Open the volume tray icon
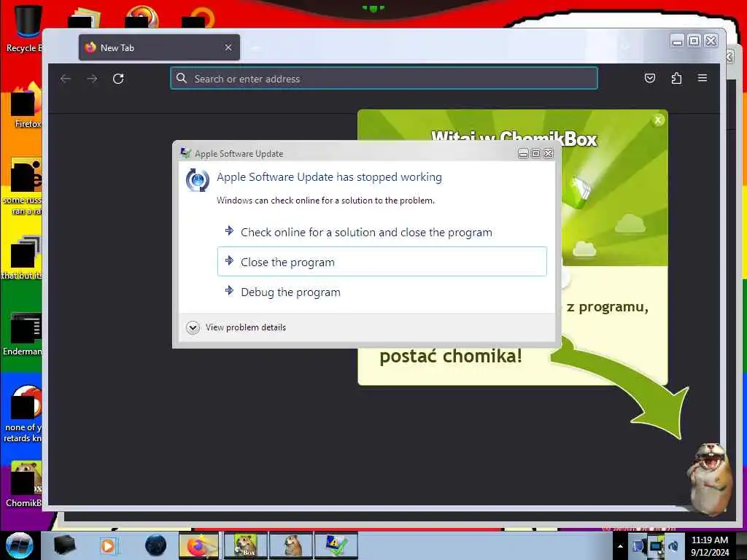This screenshot has width=747, height=560. [x=673, y=546]
